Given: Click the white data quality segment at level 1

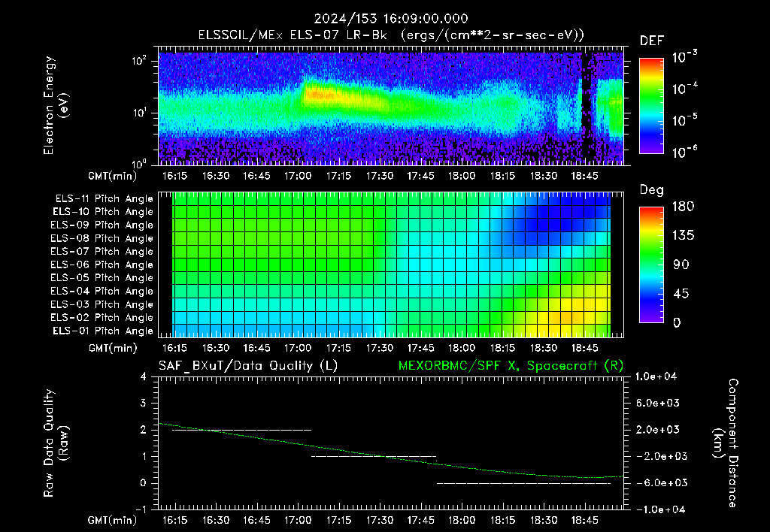Looking at the screenshot, I should (x=374, y=456).
